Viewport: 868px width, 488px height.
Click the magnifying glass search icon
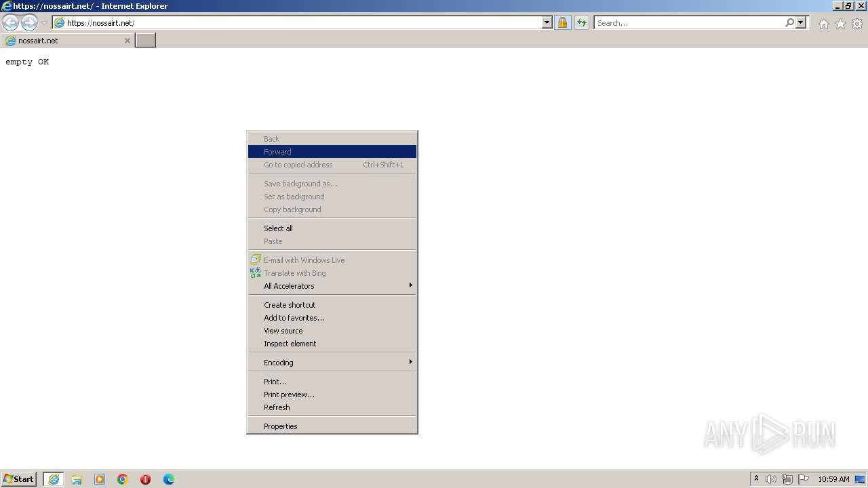pos(789,23)
